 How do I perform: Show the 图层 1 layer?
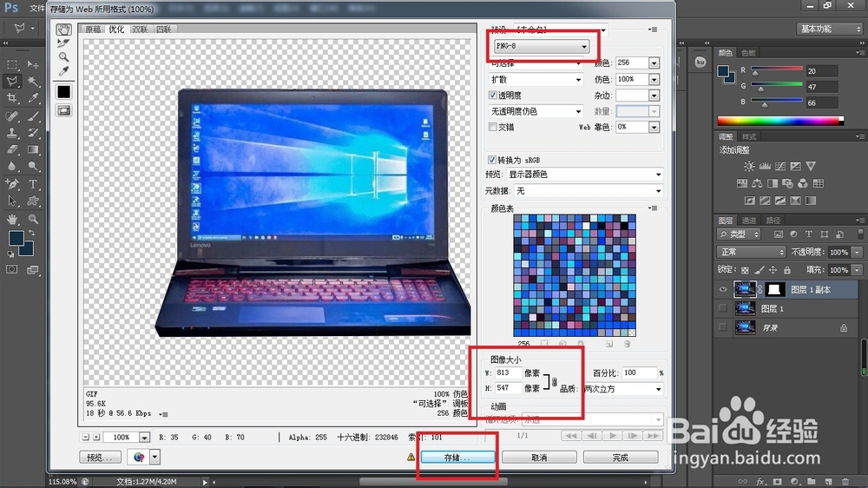pos(723,308)
